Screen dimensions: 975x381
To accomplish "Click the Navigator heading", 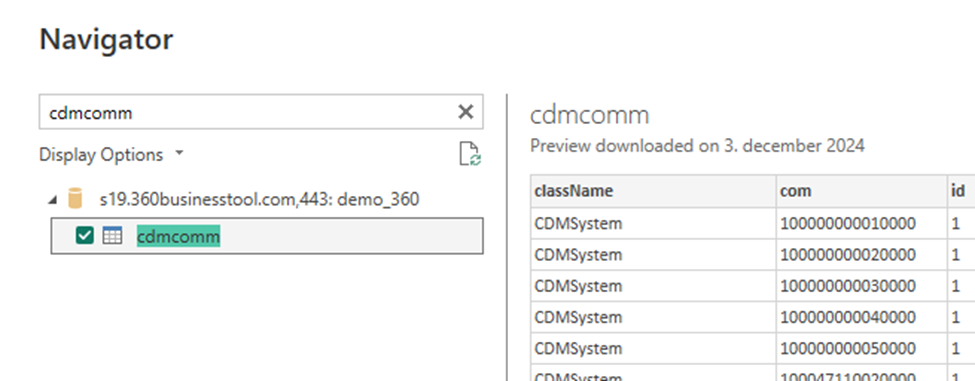I will 106,39.
